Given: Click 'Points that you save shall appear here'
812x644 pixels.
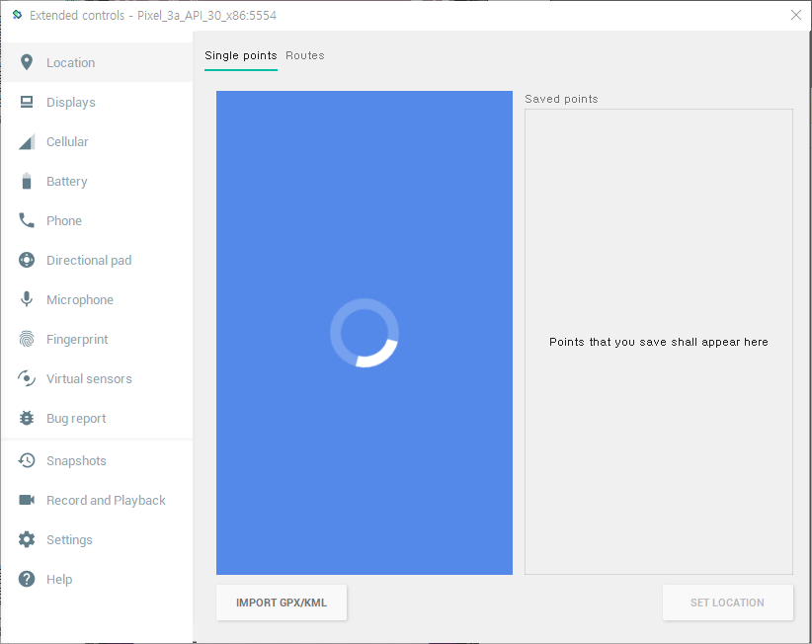Looking at the screenshot, I should pyautogui.click(x=659, y=342).
